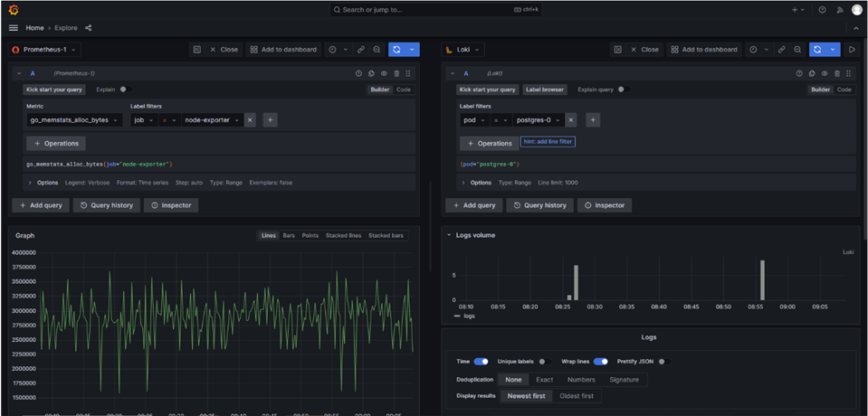Click the share icon beside Explore breadcrumb
This screenshot has height=416, width=868.
coord(88,28)
